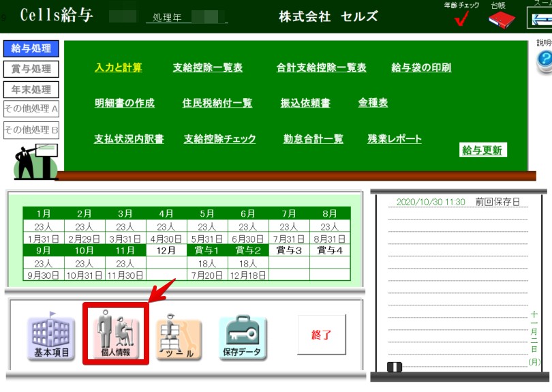Switch to the 年末処理 tab

click(31, 89)
